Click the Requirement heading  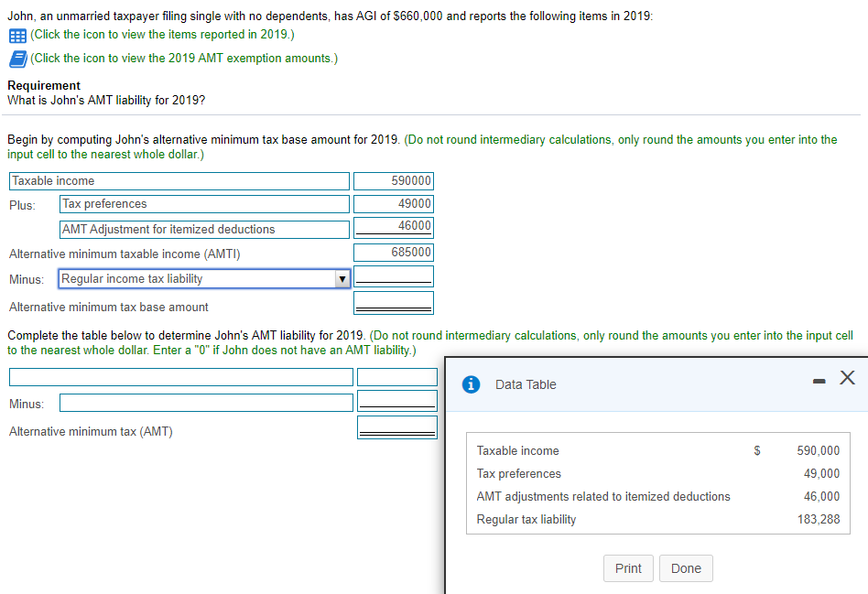(x=44, y=85)
